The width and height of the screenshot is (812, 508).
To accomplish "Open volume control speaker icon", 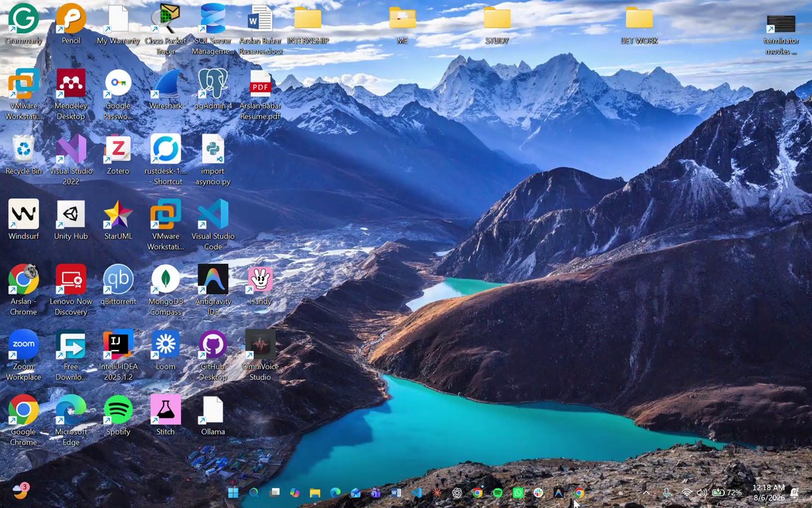I will coord(702,492).
